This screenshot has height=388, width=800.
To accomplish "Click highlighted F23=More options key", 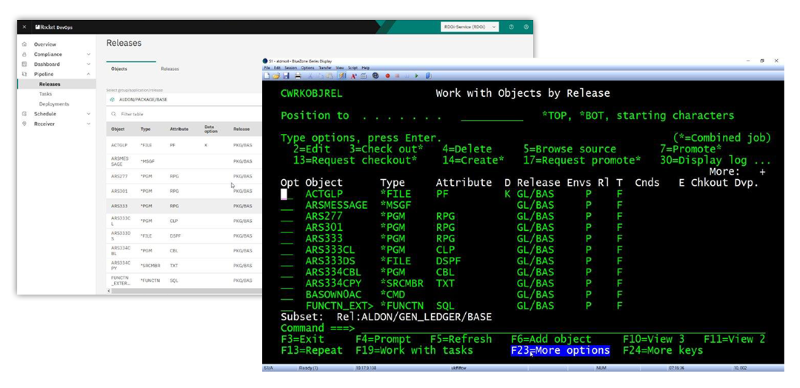I will (x=560, y=350).
